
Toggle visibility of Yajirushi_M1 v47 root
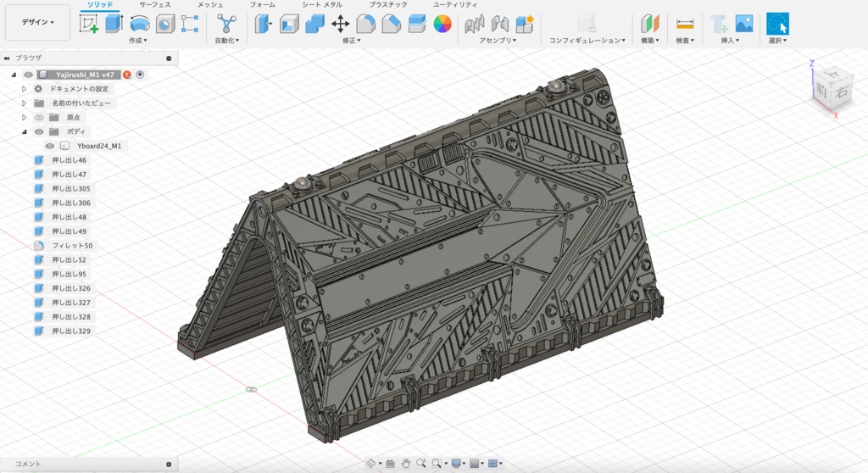coord(28,75)
